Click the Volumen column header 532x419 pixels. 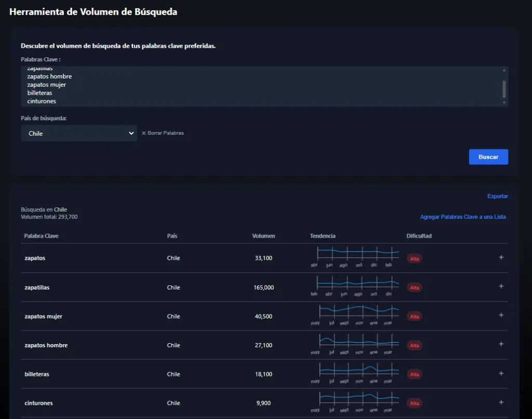coord(263,236)
